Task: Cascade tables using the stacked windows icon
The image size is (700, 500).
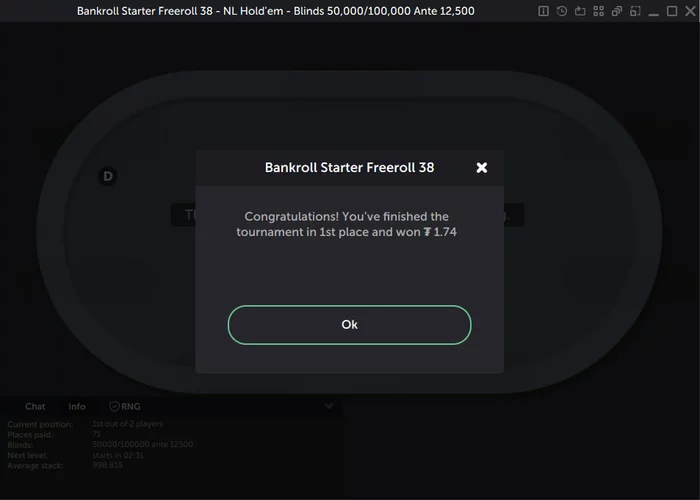Action: click(x=617, y=11)
